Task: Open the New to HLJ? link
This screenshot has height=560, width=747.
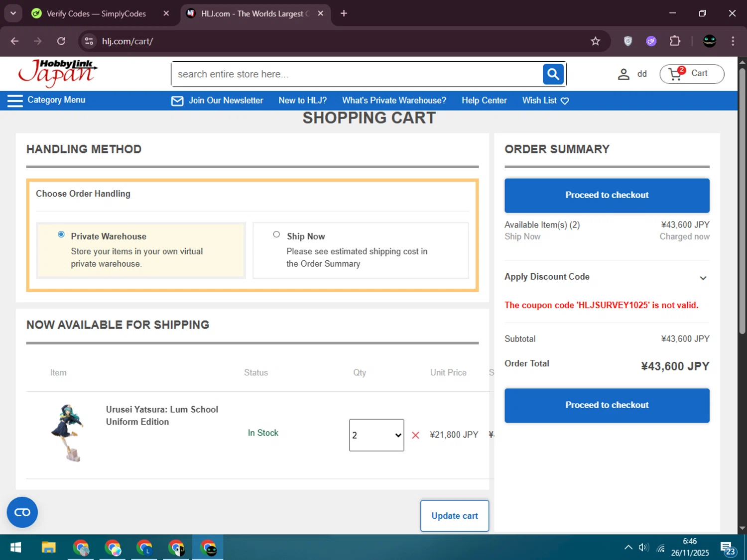Action: [x=303, y=101]
